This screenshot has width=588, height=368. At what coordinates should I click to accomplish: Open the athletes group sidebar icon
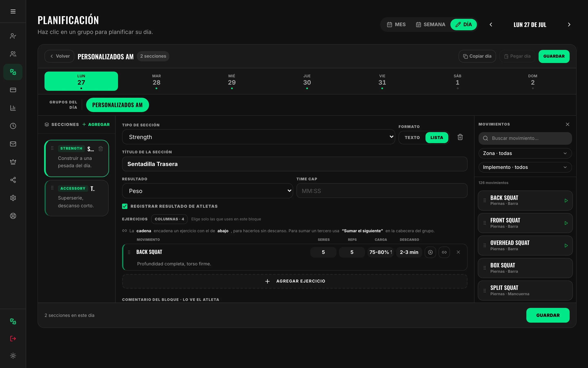tap(13, 54)
